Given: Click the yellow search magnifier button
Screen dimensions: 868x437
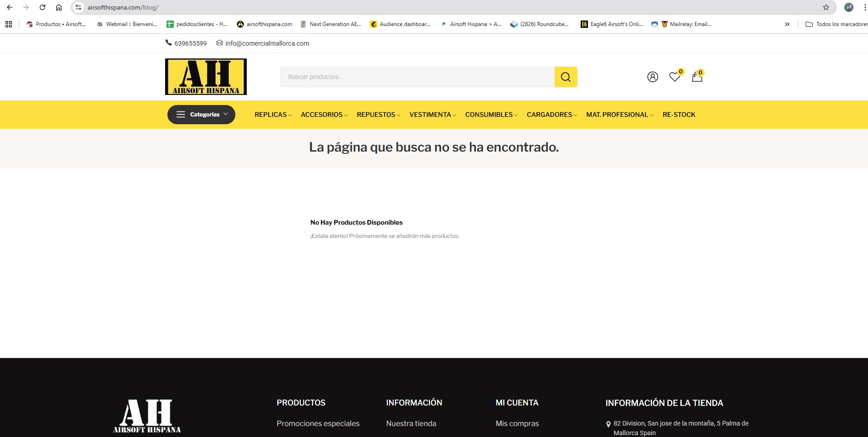Looking at the screenshot, I should pyautogui.click(x=566, y=77).
